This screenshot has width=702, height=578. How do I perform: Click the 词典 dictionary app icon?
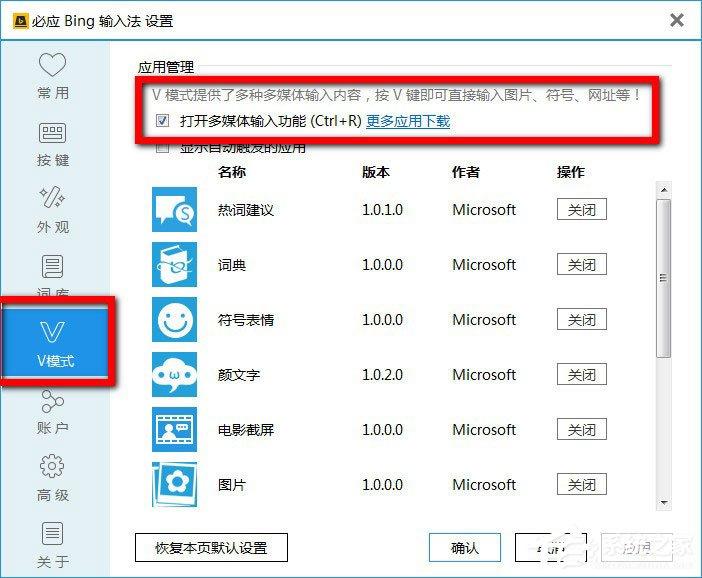point(174,265)
